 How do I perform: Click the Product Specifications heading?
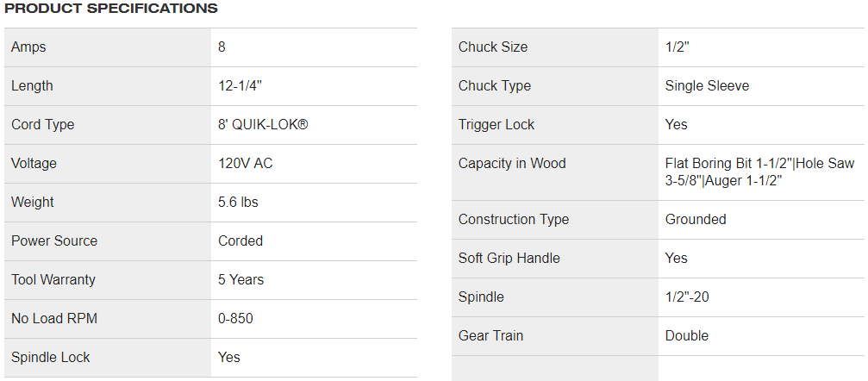pos(110,9)
